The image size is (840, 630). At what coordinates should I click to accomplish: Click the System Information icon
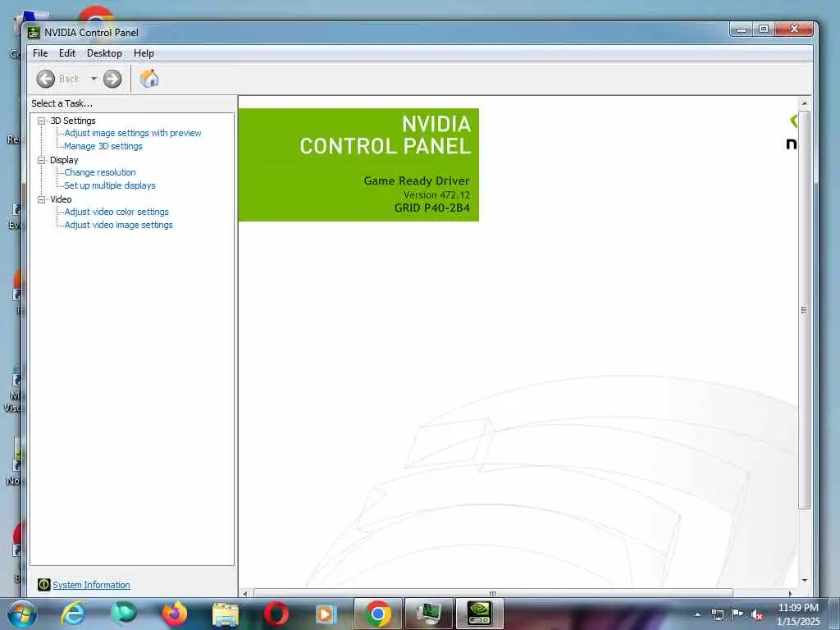click(x=44, y=584)
